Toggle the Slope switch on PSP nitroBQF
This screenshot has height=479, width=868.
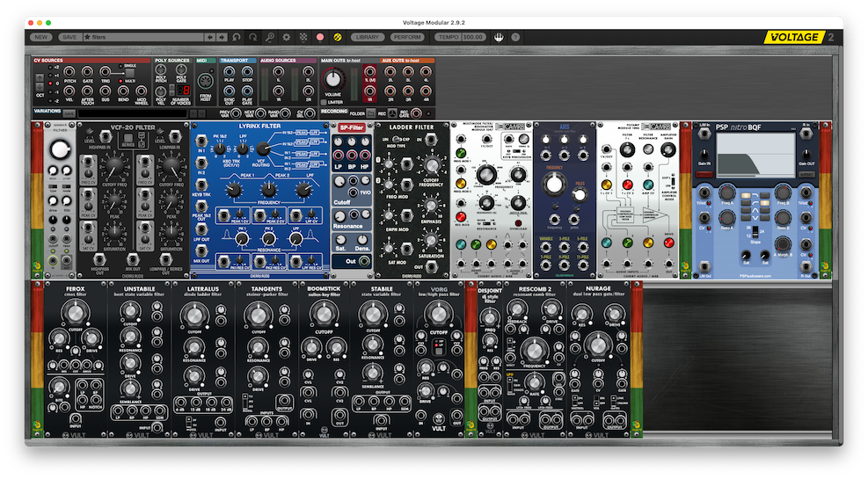755,232
